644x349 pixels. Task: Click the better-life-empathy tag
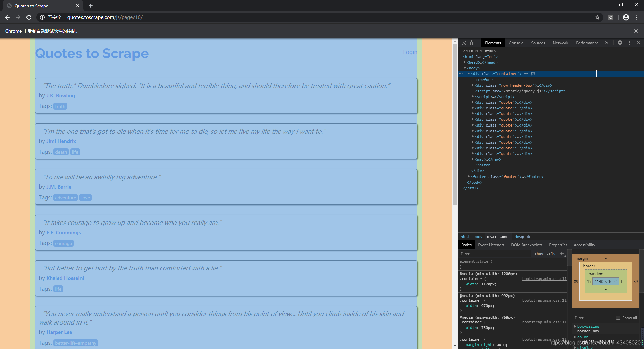pos(76,343)
